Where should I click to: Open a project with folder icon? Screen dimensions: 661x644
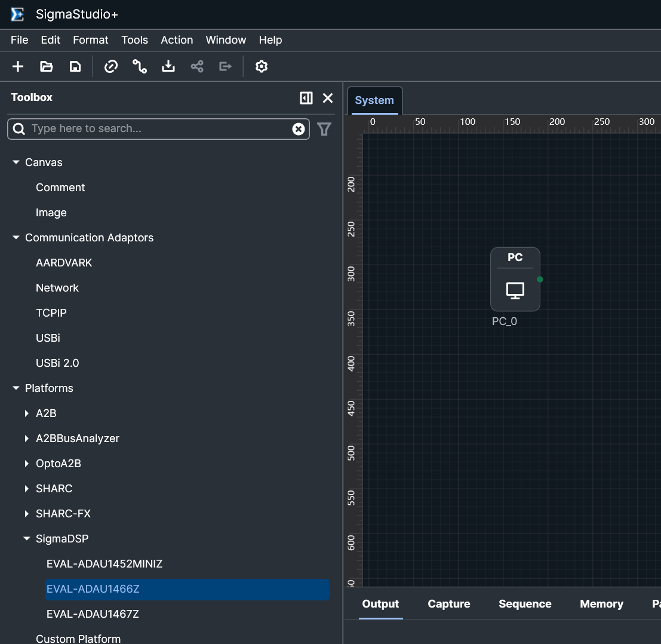(x=47, y=67)
